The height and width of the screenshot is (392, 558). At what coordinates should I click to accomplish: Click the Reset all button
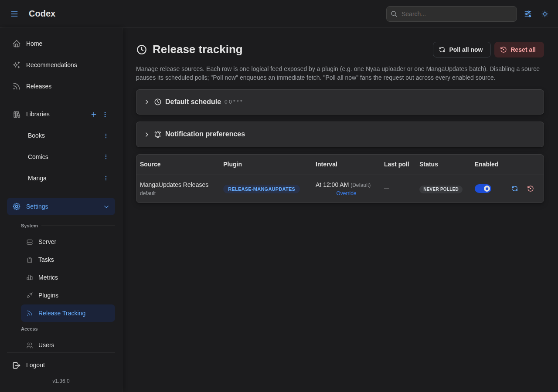pyautogui.click(x=519, y=50)
